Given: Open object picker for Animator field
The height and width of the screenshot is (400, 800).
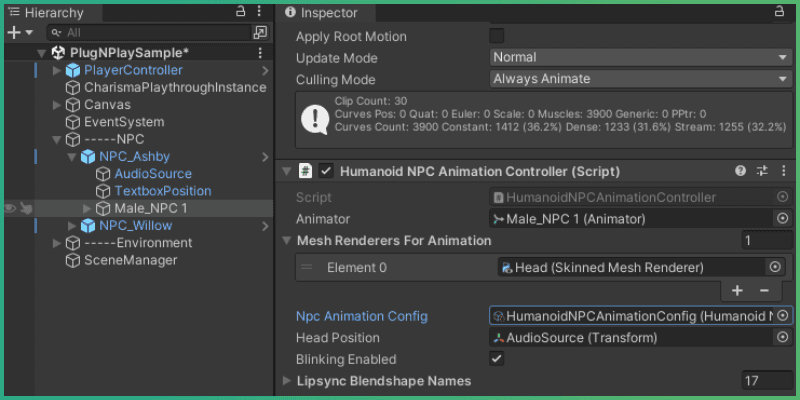Looking at the screenshot, I should 783,219.
